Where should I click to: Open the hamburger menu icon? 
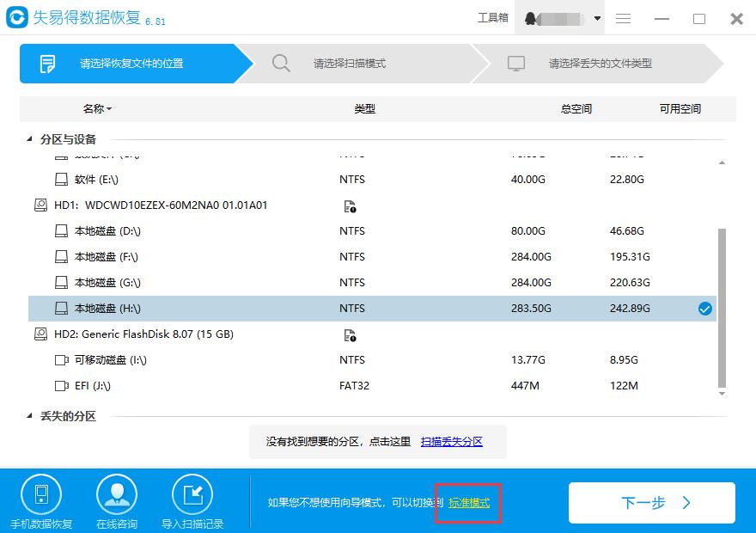point(623,18)
